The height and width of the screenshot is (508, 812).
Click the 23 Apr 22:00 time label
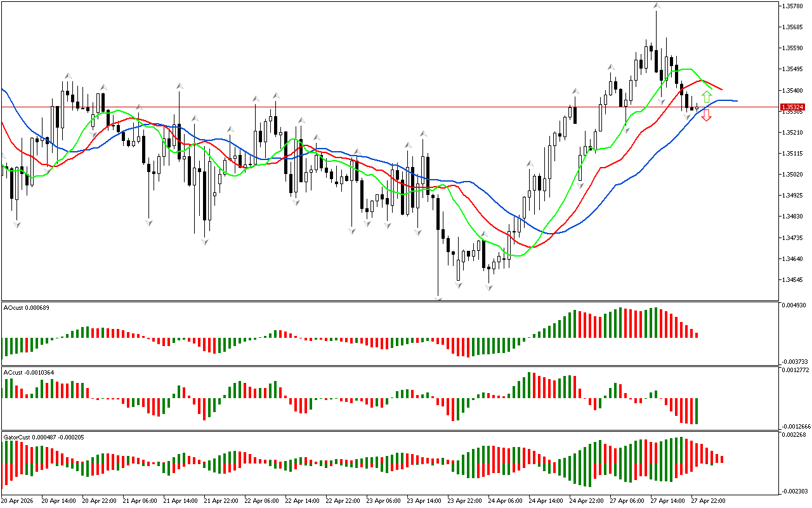(464, 500)
